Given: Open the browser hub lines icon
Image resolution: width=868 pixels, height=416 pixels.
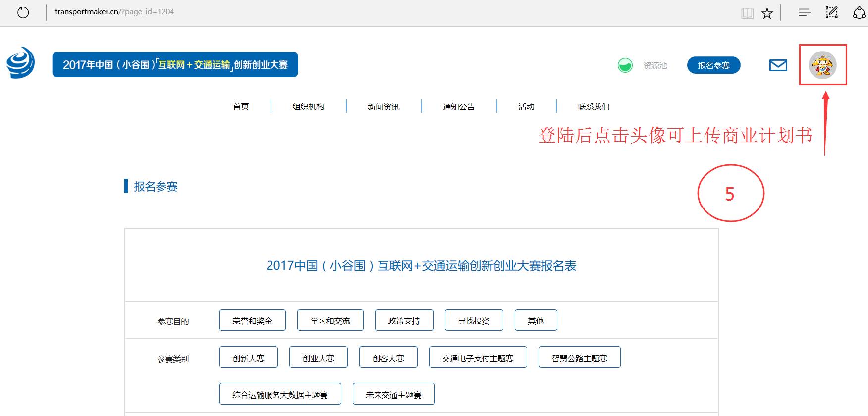Looking at the screenshot, I should click(x=805, y=12).
